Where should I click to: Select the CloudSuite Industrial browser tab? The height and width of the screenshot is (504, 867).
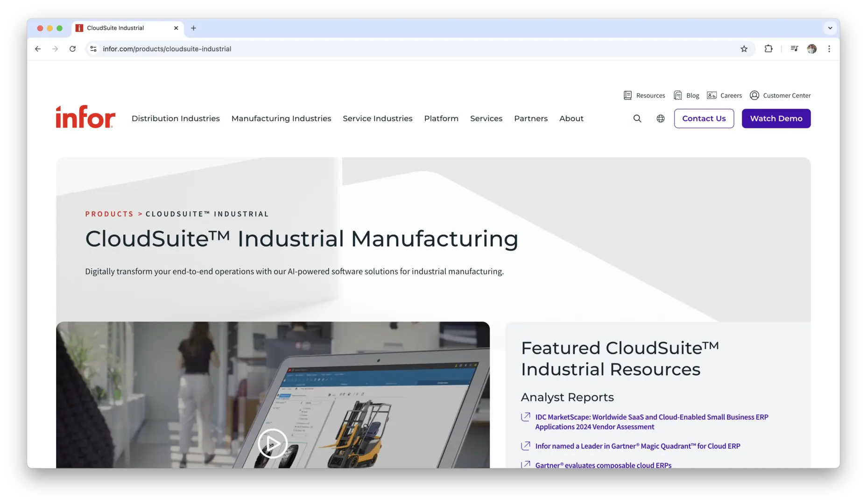pyautogui.click(x=127, y=28)
